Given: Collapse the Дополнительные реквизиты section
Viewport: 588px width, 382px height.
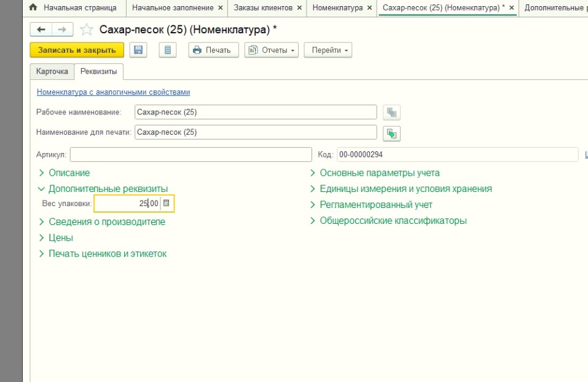Looking at the screenshot, I should click(108, 189).
